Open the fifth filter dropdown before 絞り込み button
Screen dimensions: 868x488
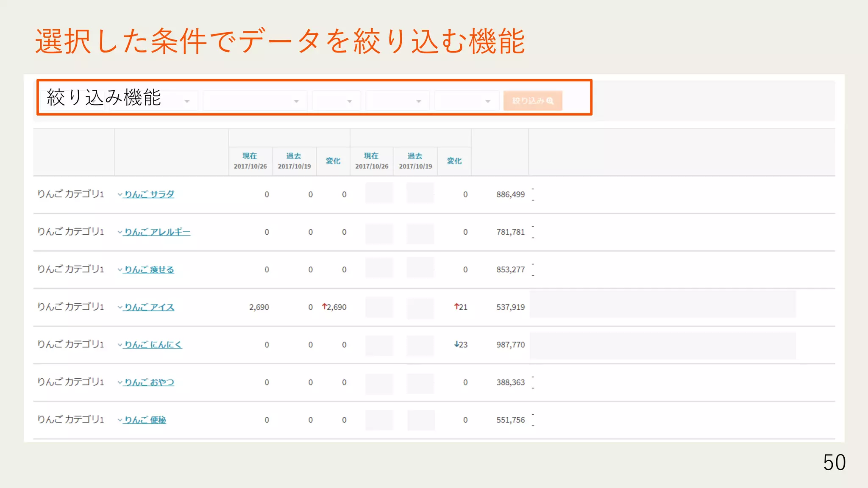point(467,101)
